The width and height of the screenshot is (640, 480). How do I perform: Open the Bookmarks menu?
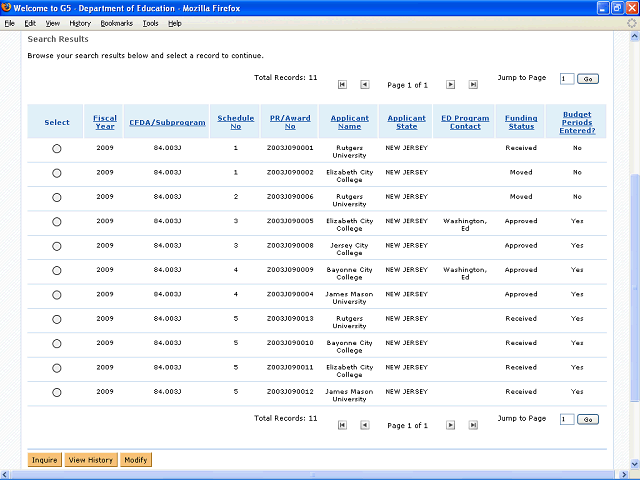(x=116, y=23)
